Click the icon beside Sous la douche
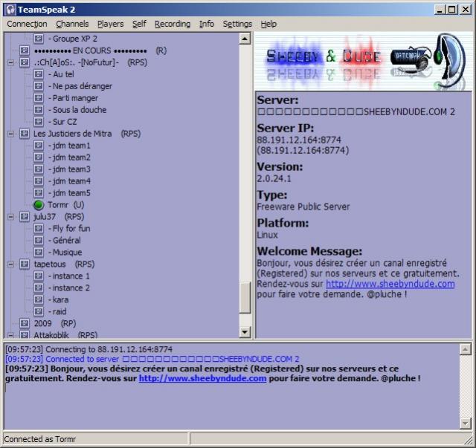 click(x=39, y=110)
